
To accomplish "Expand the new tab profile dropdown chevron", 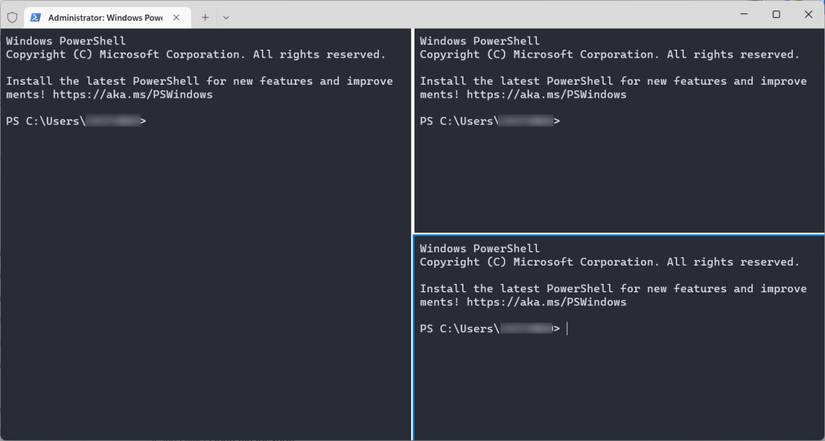I will coord(226,17).
